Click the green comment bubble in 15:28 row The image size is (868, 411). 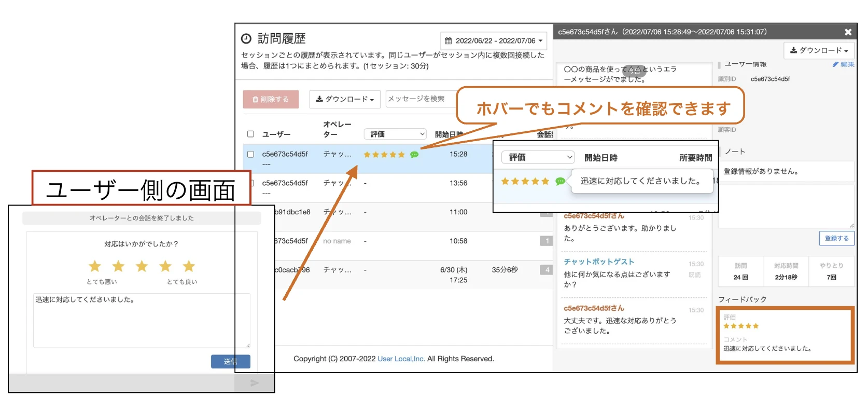[414, 155]
